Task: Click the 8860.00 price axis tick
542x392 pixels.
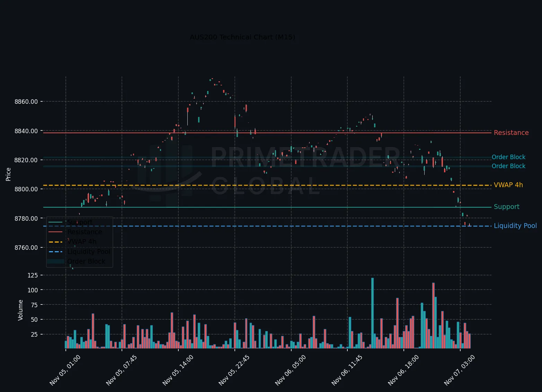Action: pos(26,102)
